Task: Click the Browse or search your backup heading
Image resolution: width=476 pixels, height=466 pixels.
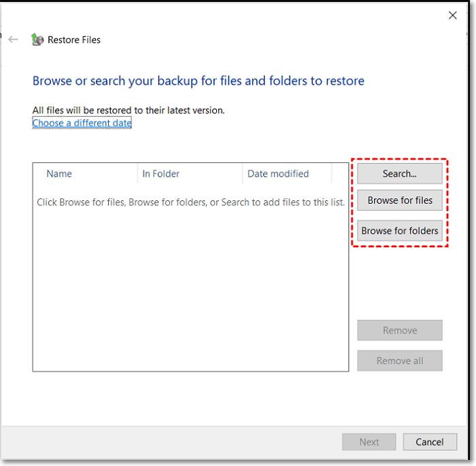Action: click(x=199, y=81)
